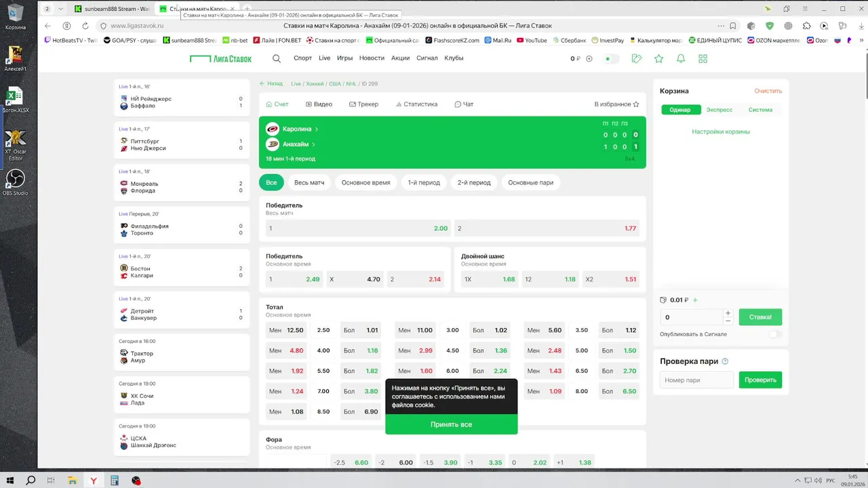
Task: Open the Трекер tab
Action: pos(363,104)
